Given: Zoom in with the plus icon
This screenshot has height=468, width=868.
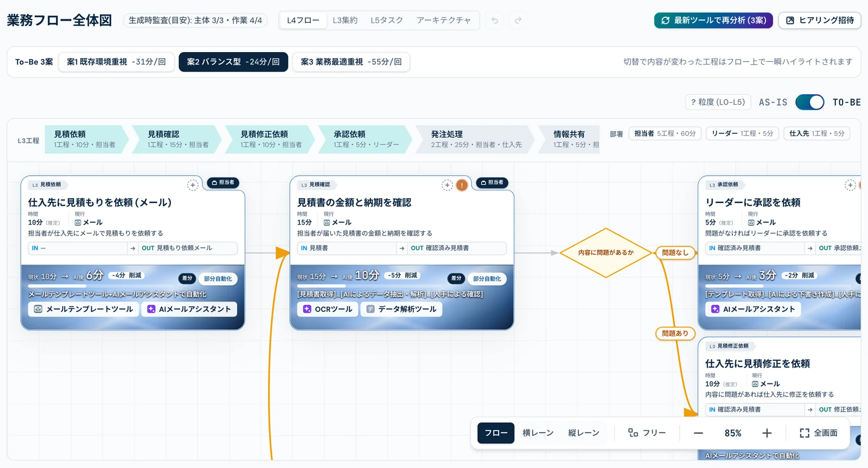Looking at the screenshot, I should (767, 433).
